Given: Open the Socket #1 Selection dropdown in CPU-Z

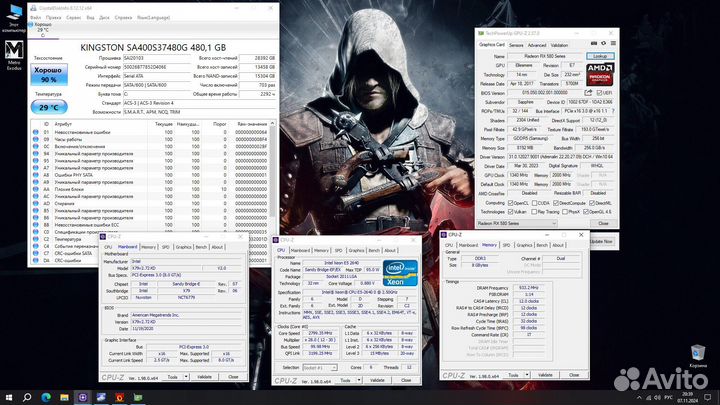Looking at the screenshot, I should pos(320,368).
